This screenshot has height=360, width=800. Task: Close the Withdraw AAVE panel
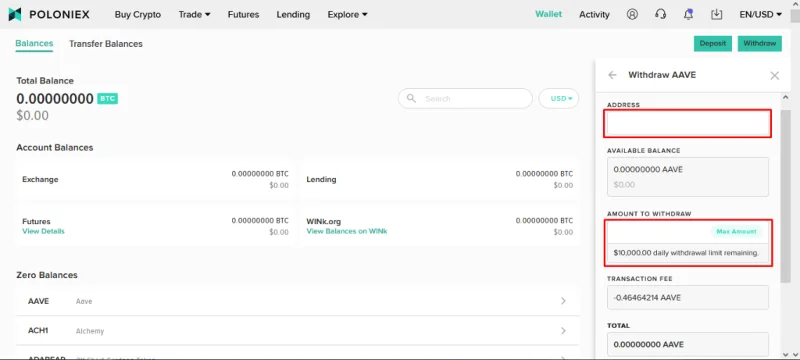pyautogui.click(x=774, y=75)
